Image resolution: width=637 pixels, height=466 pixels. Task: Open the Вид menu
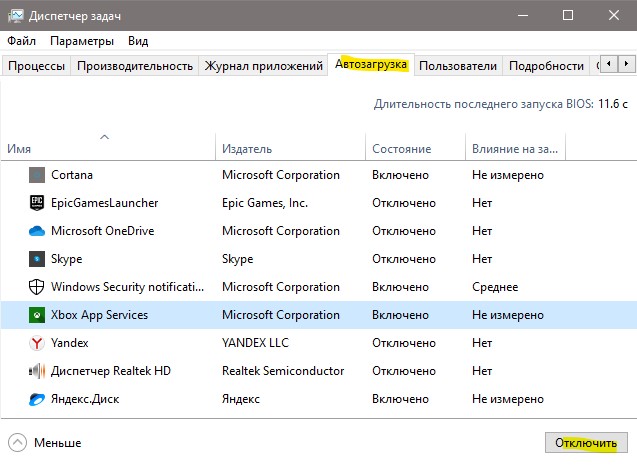pyautogui.click(x=138, y=41)
